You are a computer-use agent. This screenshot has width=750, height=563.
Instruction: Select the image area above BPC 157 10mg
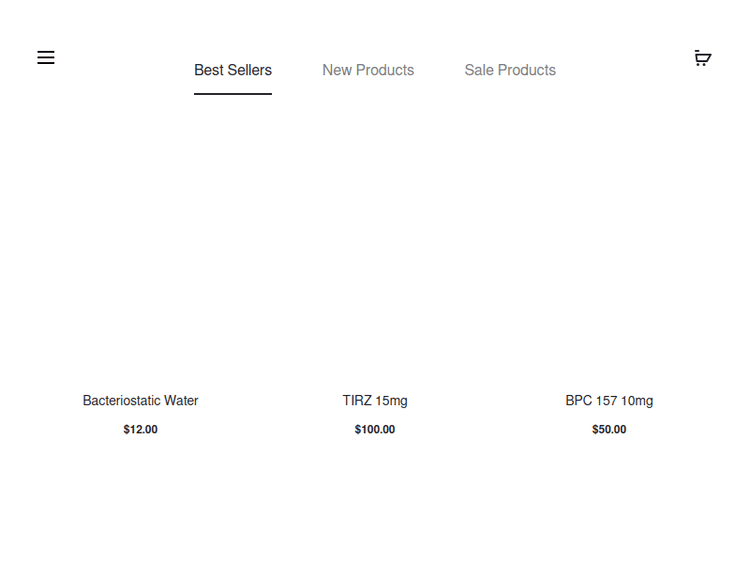click(x=609, y=260)
